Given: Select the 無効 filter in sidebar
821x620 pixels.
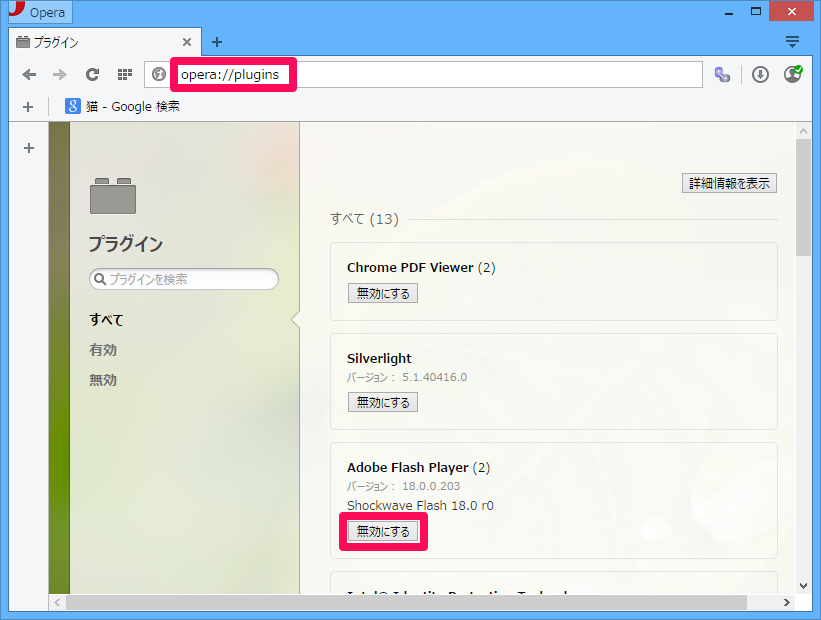Looking at the screenshot, I should pos(103,380).
